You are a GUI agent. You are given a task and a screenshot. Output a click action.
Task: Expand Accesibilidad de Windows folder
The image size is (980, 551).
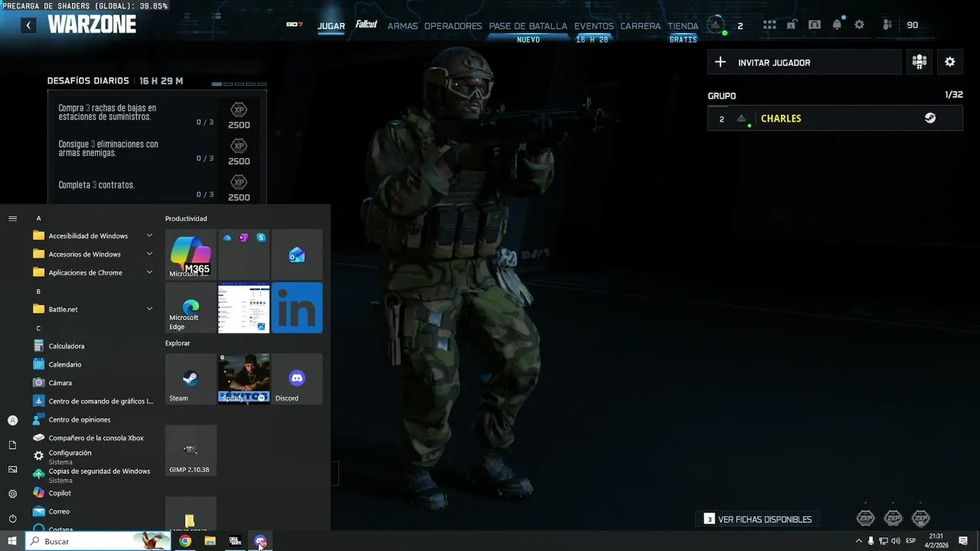(x=93, y=236)
